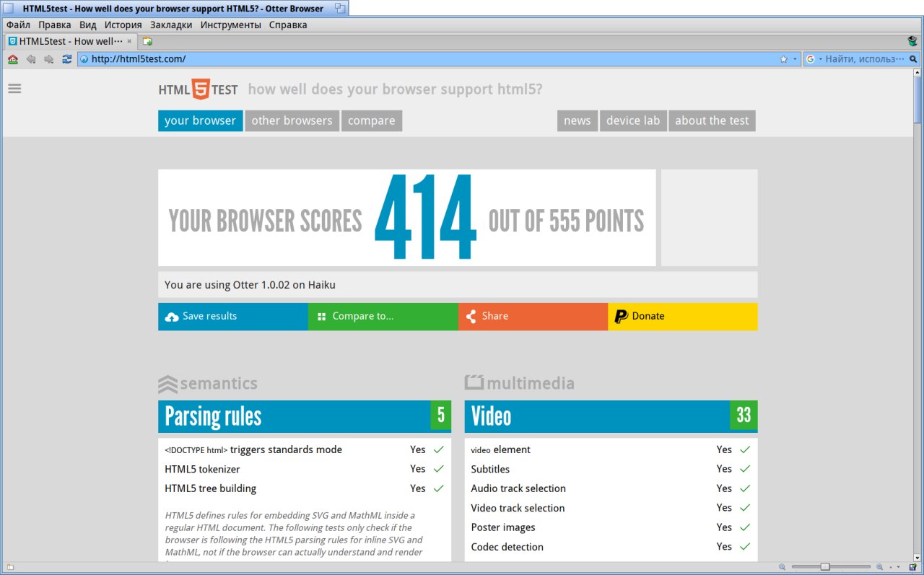Viewport: 924px width, 575px height.
Task: Click the 'HTML5 tree building' row
Action: [305, 488]
